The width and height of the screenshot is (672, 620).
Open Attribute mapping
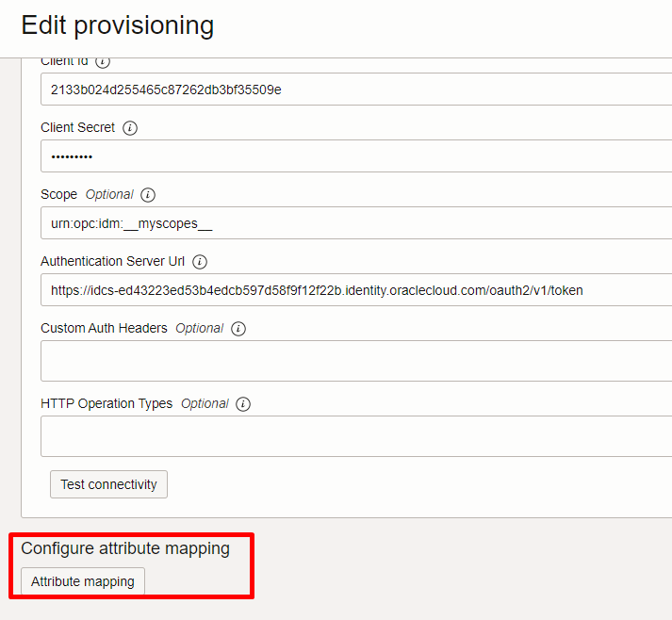[x=83, y=581]
